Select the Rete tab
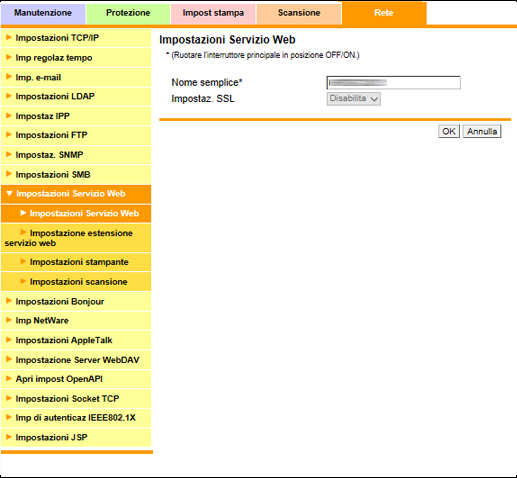Screen dimensions: 517x478 (384, 13)
